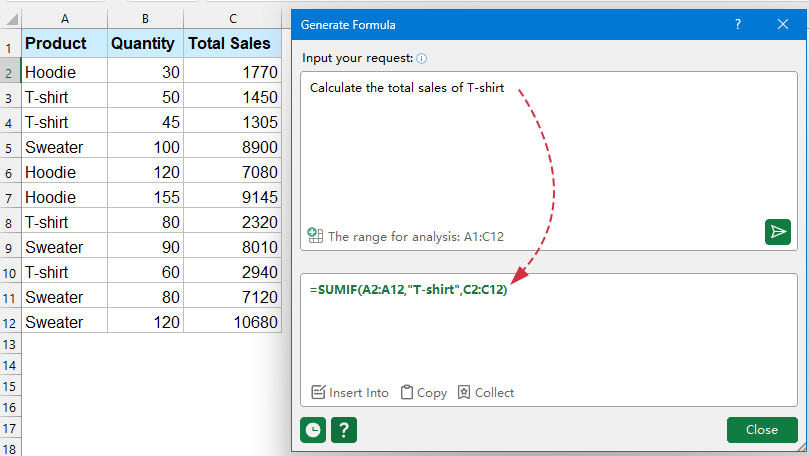
Task: Click Collect to save the formula
Action: pos(485,392)
